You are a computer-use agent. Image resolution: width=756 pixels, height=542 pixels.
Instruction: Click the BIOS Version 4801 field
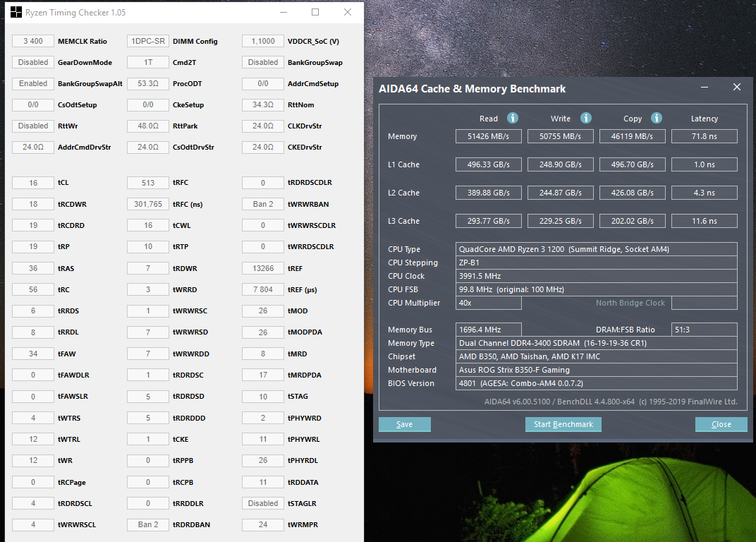point(597,384)
